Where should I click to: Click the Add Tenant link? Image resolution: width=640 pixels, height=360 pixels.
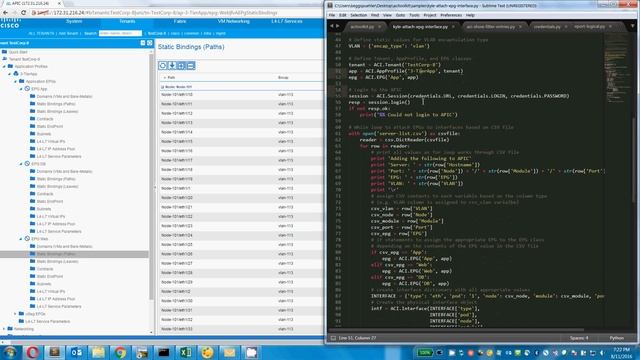(68, 33)
